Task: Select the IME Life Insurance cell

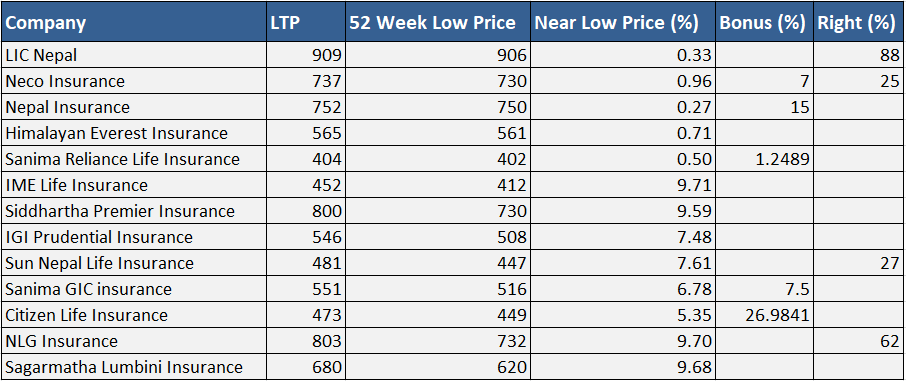Action: (x=133, y=185)
